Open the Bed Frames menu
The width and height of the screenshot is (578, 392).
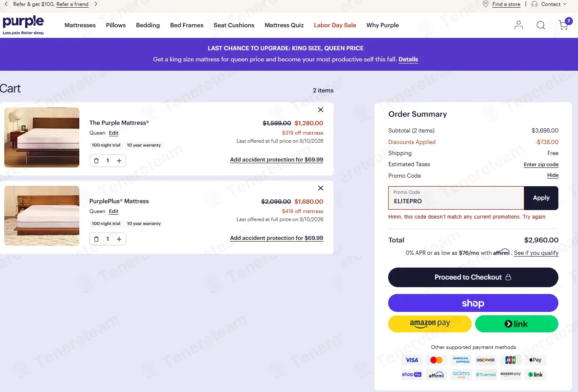pyautogui.click(x=187, y=25)
